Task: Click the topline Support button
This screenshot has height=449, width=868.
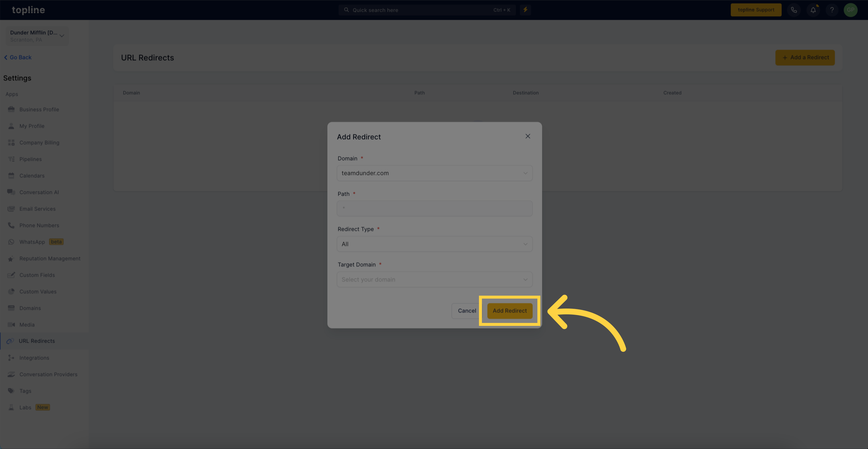Action: tap(756, 10)
